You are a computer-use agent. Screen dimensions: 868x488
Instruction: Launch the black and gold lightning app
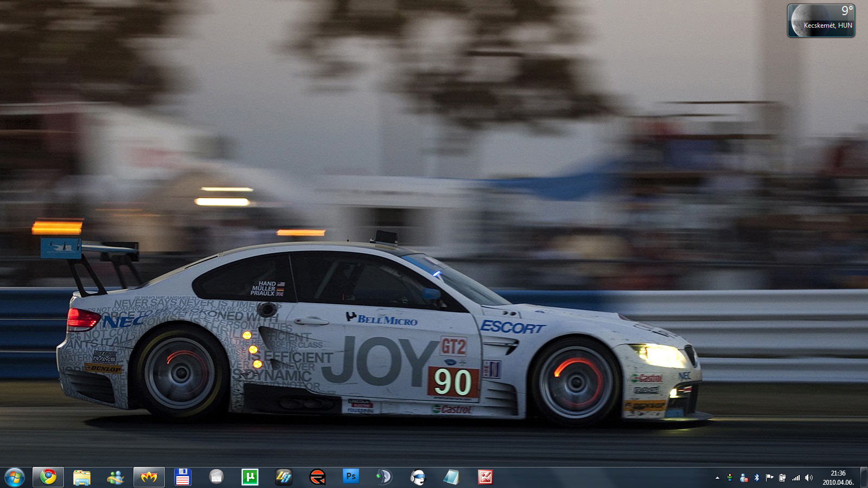coord(284,477)
